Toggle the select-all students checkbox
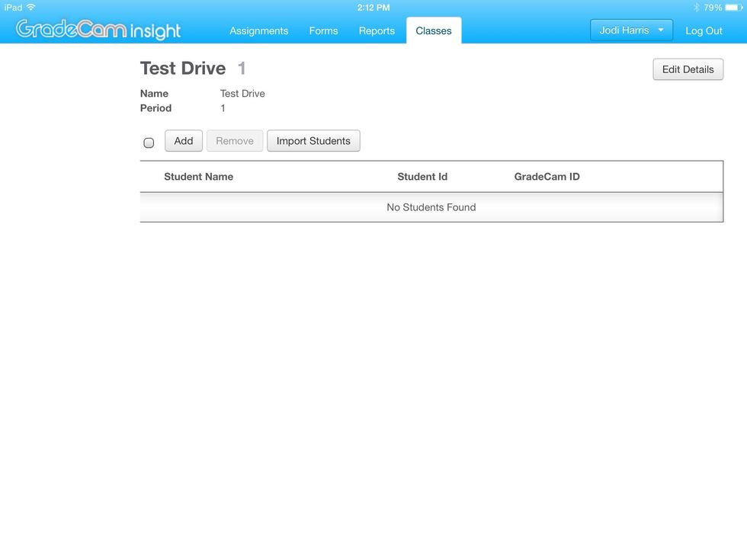 pos(149,142)
